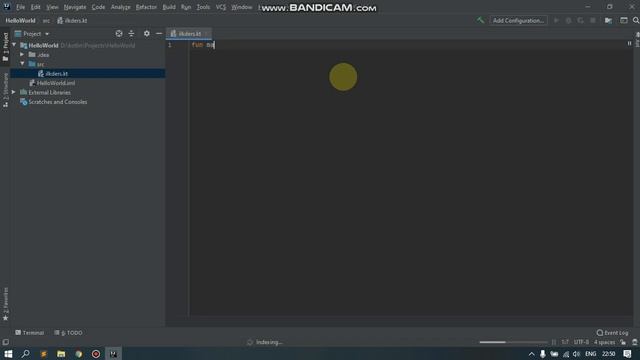Open the Run menu
The width and height of the screenshot is (640, 360).
click(x=186, y=7)
